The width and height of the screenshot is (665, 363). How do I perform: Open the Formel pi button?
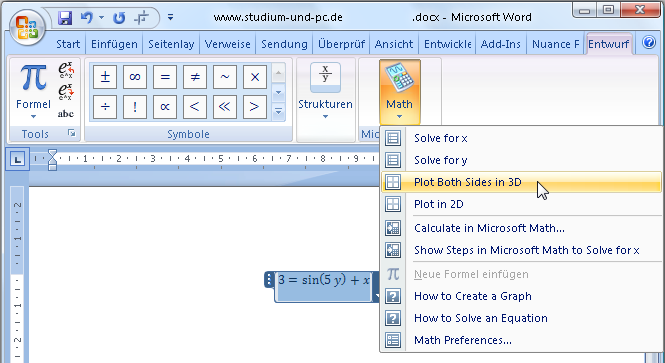33,91
